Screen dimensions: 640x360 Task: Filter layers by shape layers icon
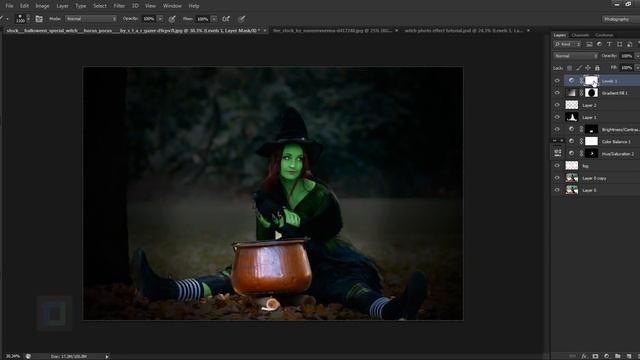pyautogui.click(x=619, y=44)
